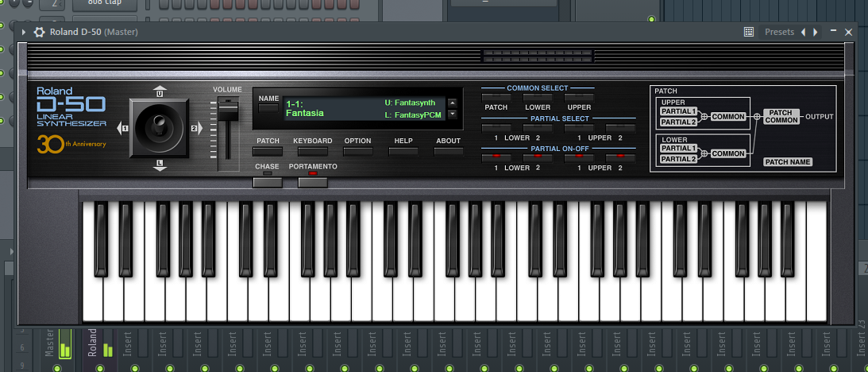Go to the previous preset arrow
The width and height of the screenshot is (868, 372).
tap(803, 32)
